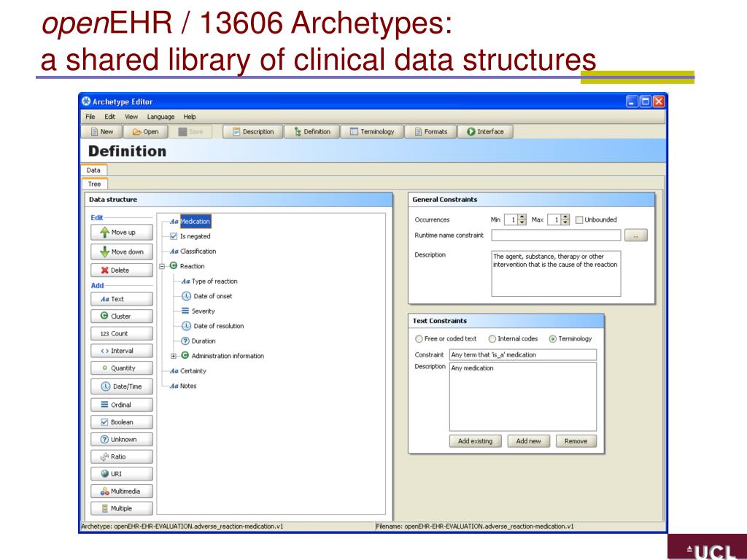
Task: Select Internal codes radio option
Action: point(492,339)
